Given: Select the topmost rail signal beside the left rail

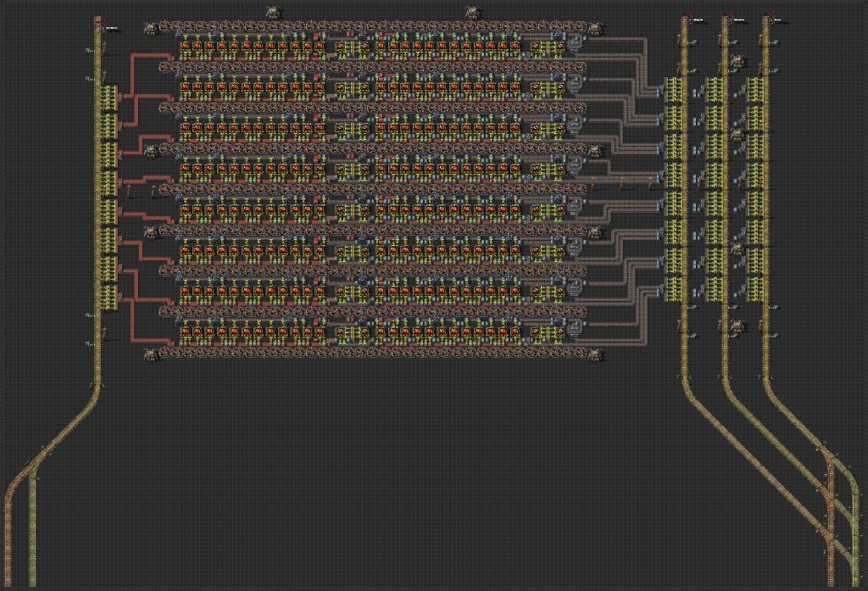Looking at the screenshot, I should coord(90,50).
